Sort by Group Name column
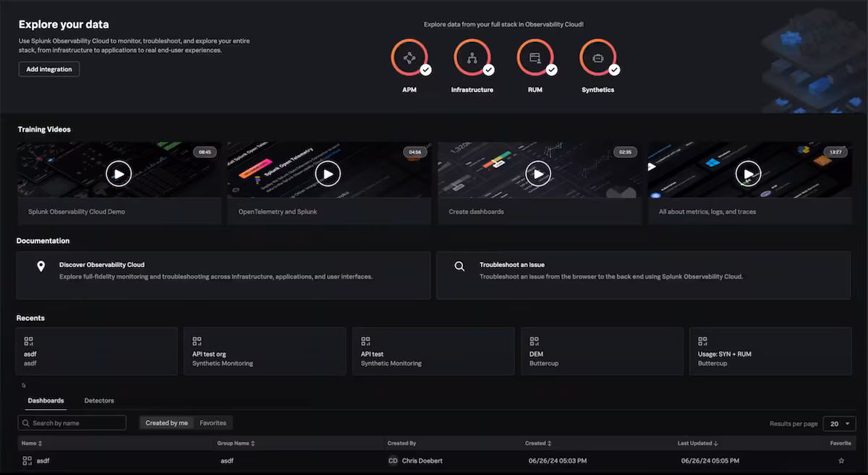This screenshot has height=475, width=868. pyautogui.click(x=236, y=443)
